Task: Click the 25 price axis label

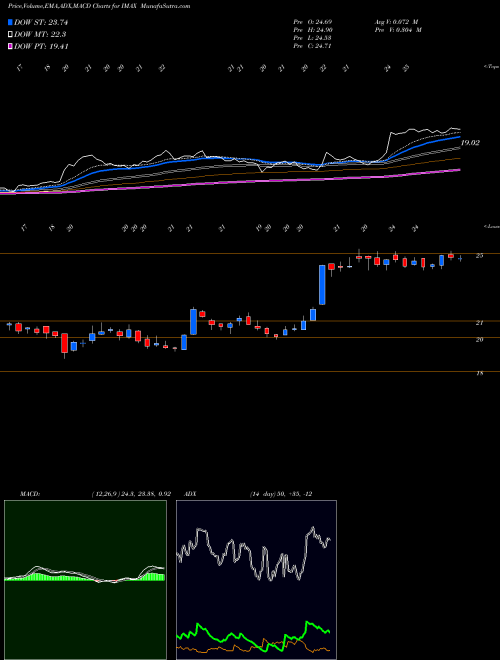Action: click(x=479, y=255)
